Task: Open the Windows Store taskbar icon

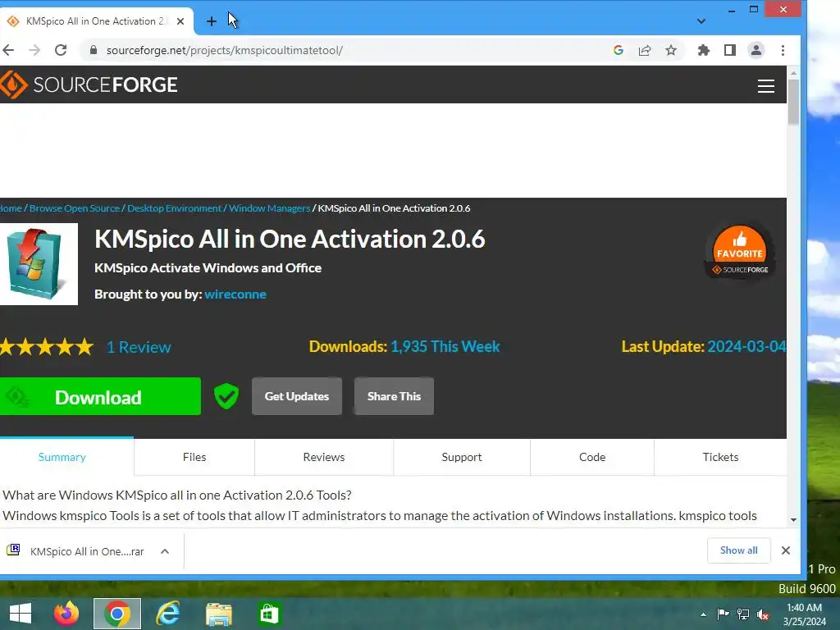Action: [x=269, y=614]
